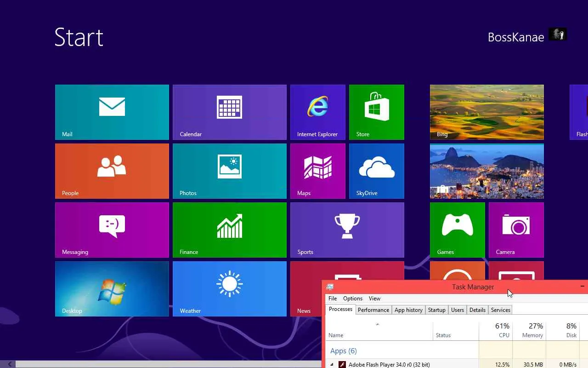Screen dimensions: 588x368
Task: Open the Options menu in Task Manager
Action: (x=353, y=299)
